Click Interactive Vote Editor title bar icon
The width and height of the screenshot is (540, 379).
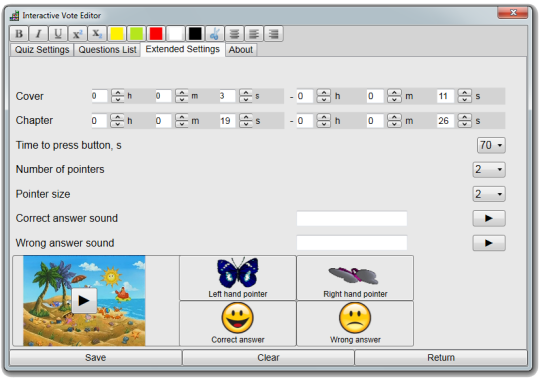(14, 16)
